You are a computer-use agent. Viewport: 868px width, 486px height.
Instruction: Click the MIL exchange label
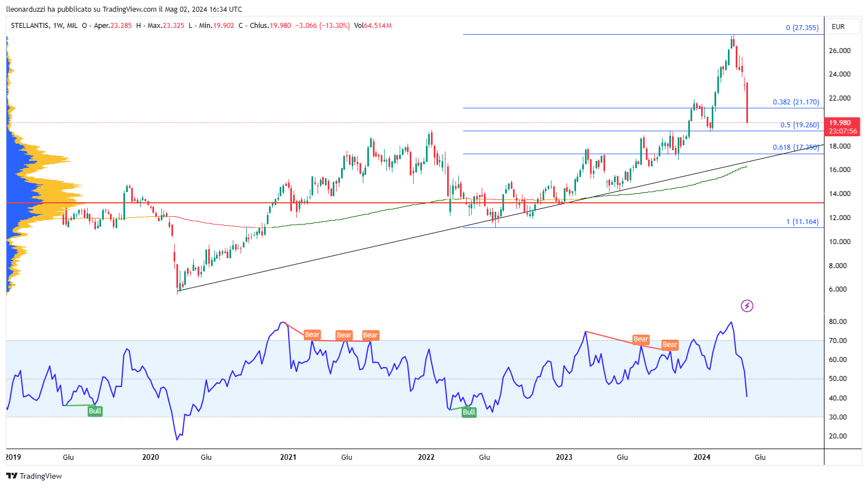point(72,26)
